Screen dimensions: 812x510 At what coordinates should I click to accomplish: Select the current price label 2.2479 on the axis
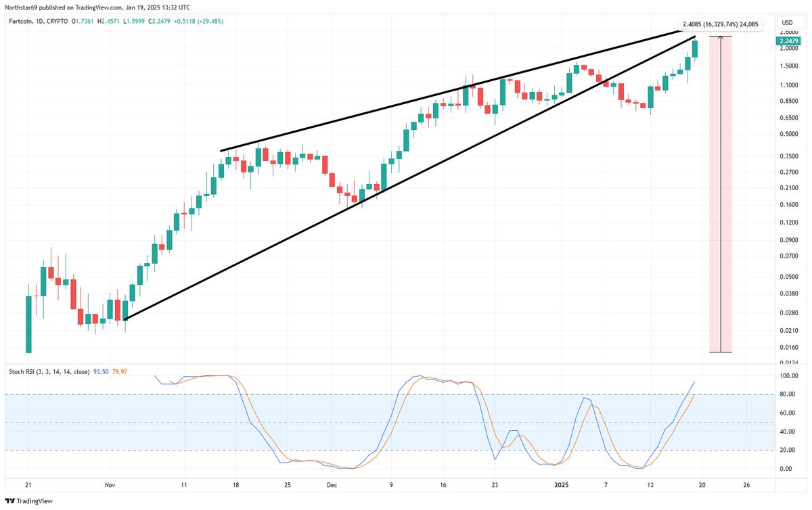(788, 41)
